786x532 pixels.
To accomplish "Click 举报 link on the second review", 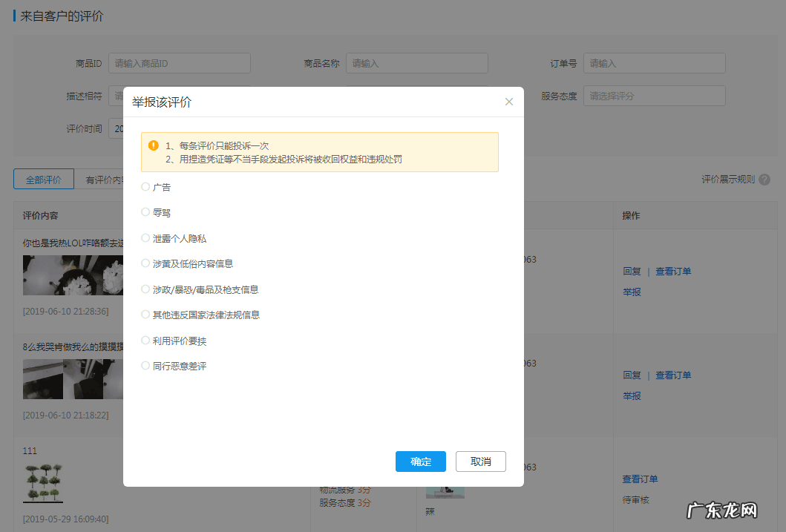I will 630,395.
